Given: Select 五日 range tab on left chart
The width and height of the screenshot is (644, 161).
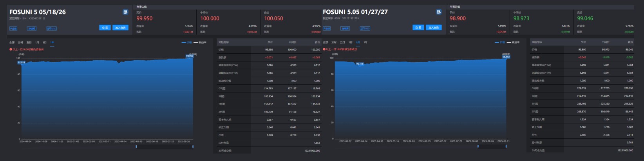Looking at the screenshot, I should (x=29, y=42).
